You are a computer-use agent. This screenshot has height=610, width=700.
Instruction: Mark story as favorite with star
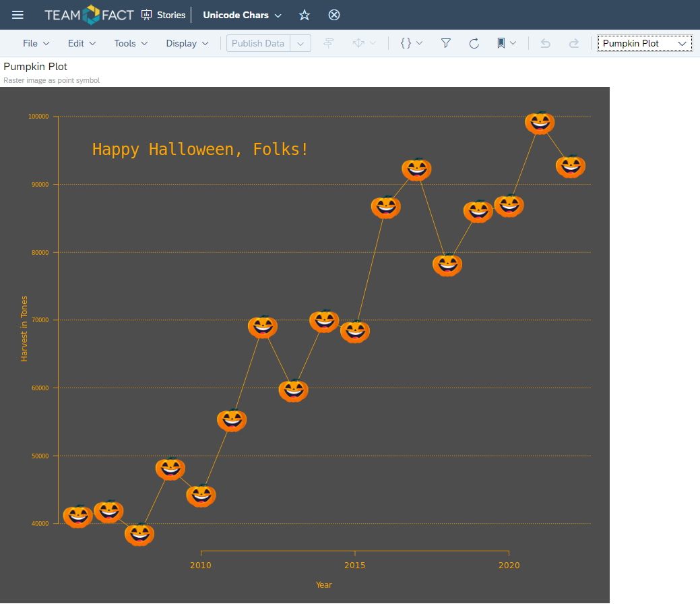(305, 16)
